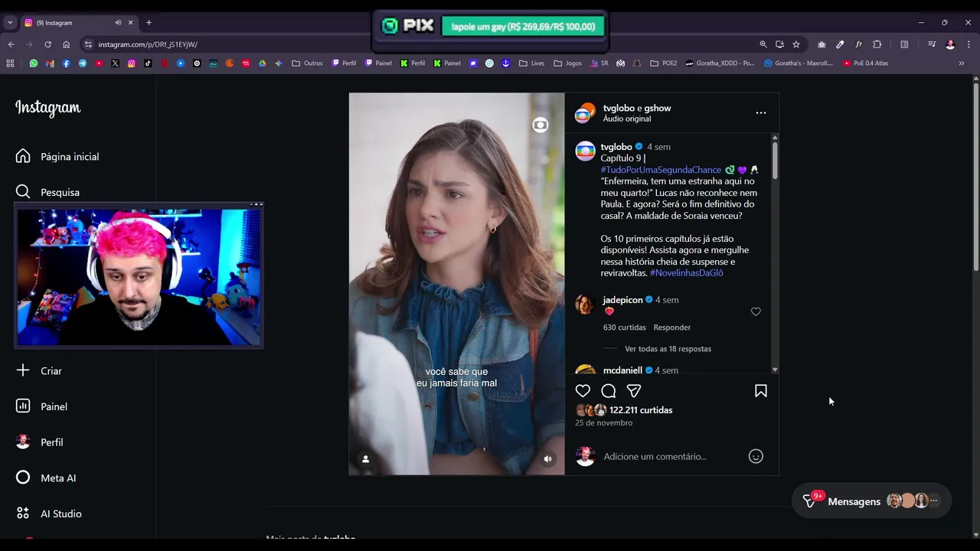Go to Página inicial in the sidebar
Screen dimensions: 980x551
pos(58,156)
